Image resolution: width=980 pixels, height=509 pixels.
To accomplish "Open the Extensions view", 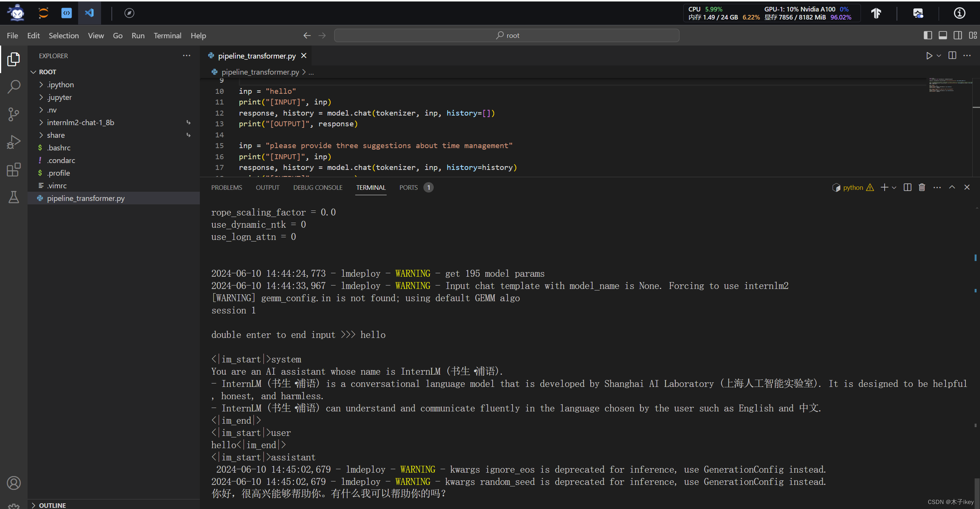I will [14, 170].
